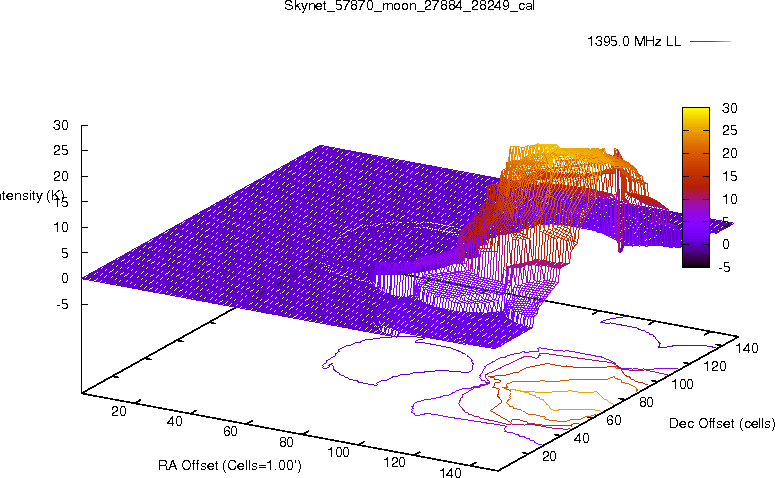
Task: Click the RA Offset axis tick label 120
Action: point(394,463)
